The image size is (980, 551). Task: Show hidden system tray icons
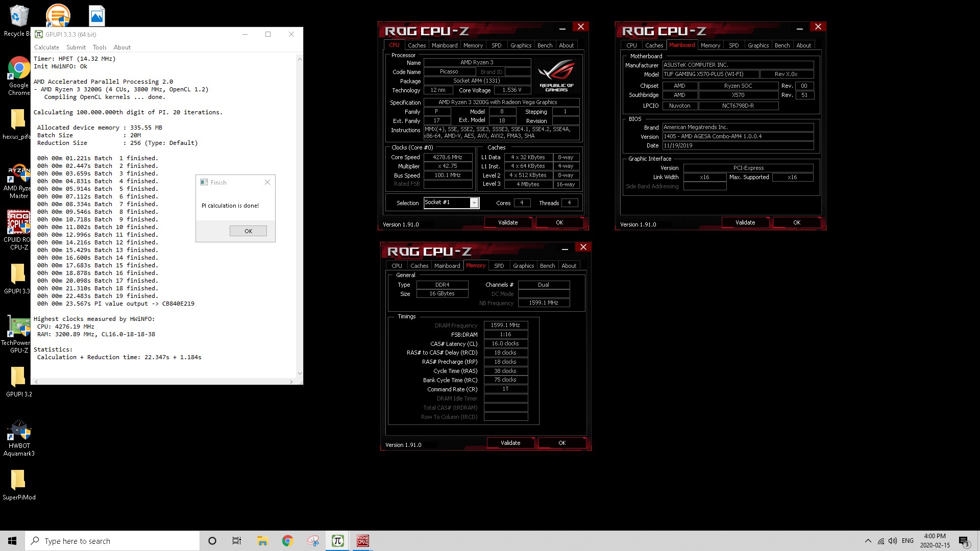(x=868, y=541)
